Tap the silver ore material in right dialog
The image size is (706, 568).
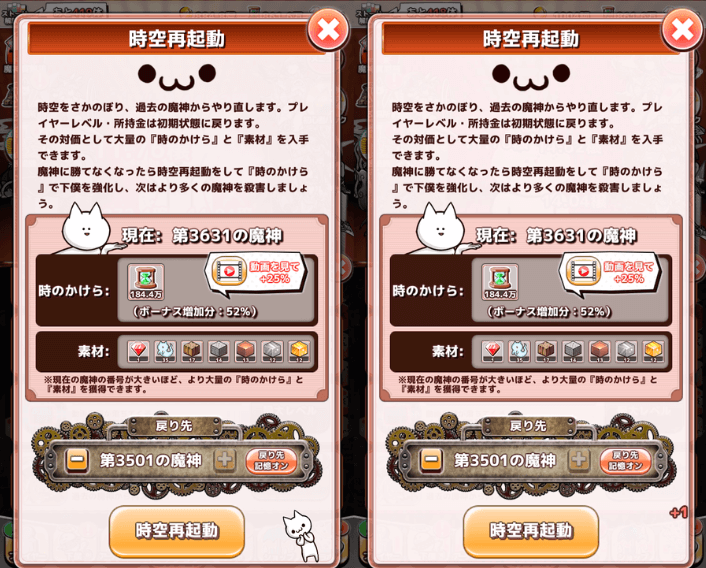627,351
